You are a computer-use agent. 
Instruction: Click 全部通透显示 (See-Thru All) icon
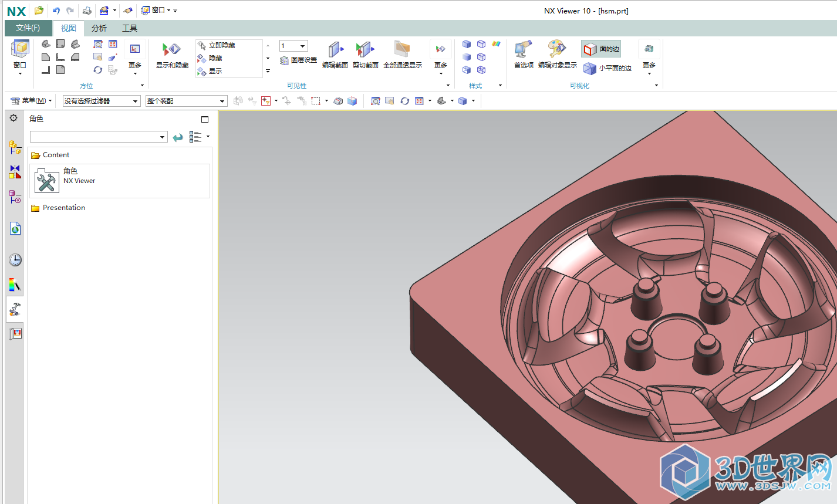pyautogui.click(x=402, y=49)
